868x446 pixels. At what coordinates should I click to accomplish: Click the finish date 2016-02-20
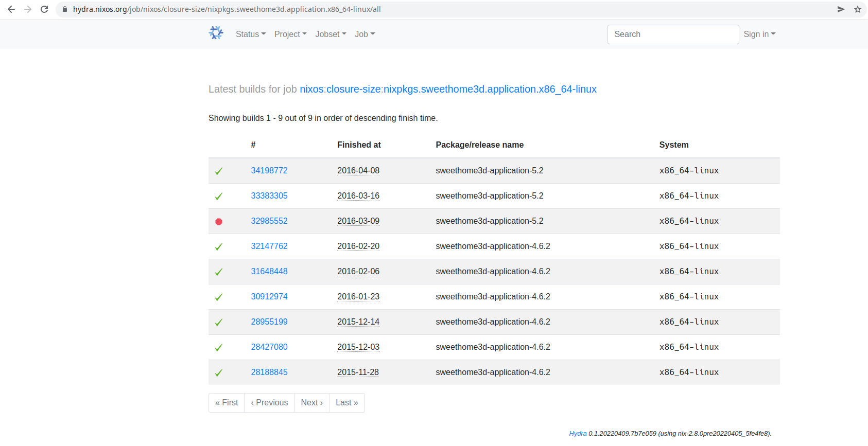coord(358,246)
